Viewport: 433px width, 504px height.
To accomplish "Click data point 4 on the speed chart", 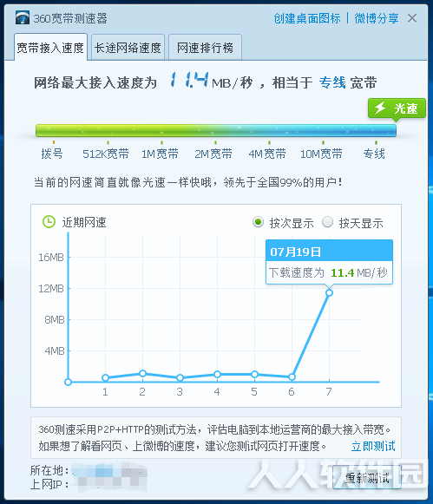I will click(217, 374).
